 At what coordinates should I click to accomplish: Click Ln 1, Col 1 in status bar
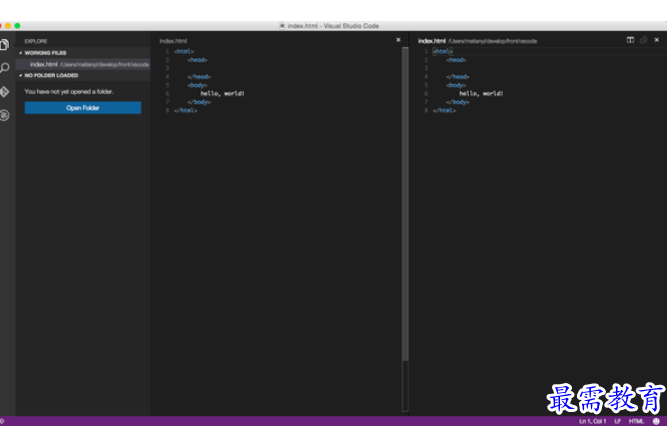[592, 421]
